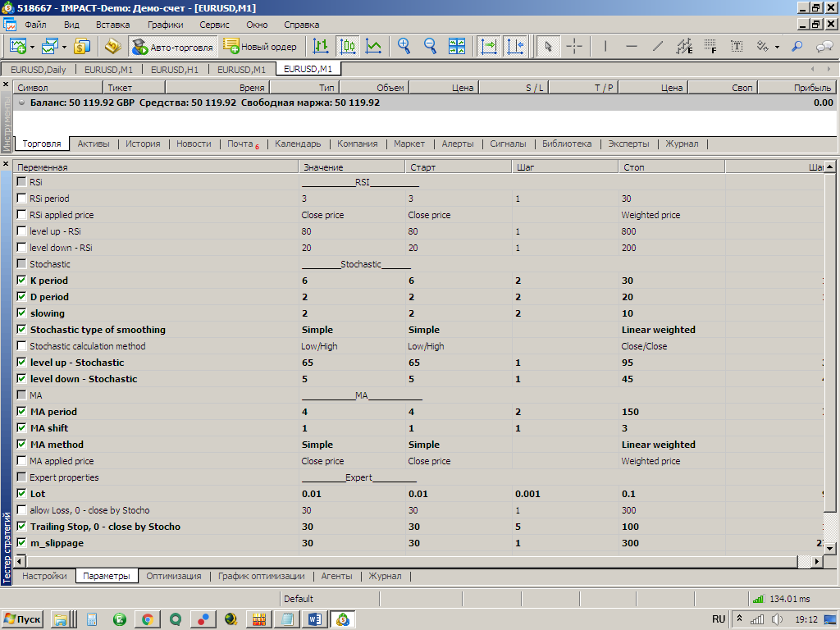
Task: Uncheck the D period checkbox
Action: 21,296
